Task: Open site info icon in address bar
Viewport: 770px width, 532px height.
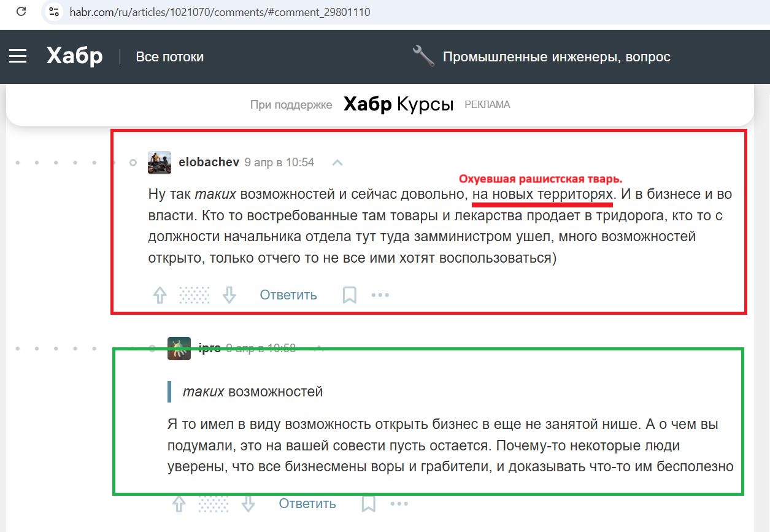Action: coord(54,12)
